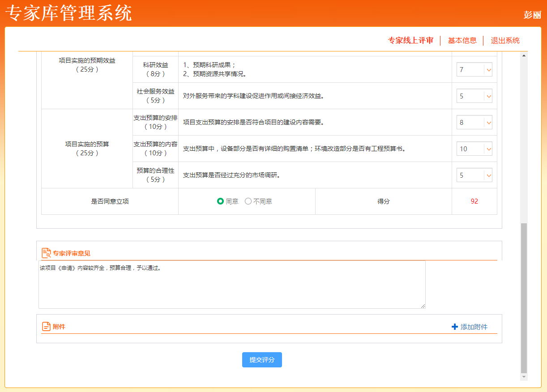Click the 得分 label cell
This screenshot has width=547, height=392.
click(384, 201)
